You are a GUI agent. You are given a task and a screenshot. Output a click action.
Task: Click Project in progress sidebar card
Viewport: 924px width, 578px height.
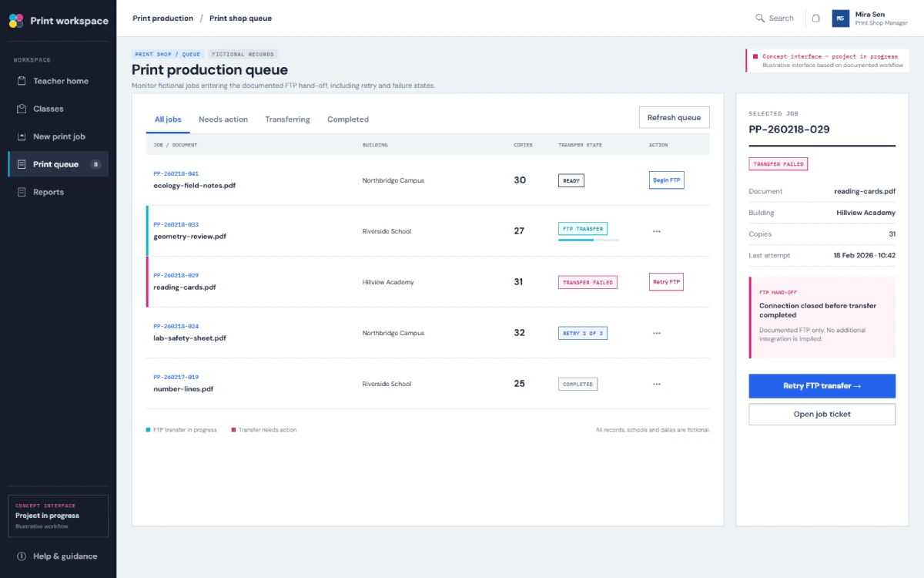pos(59,516)
